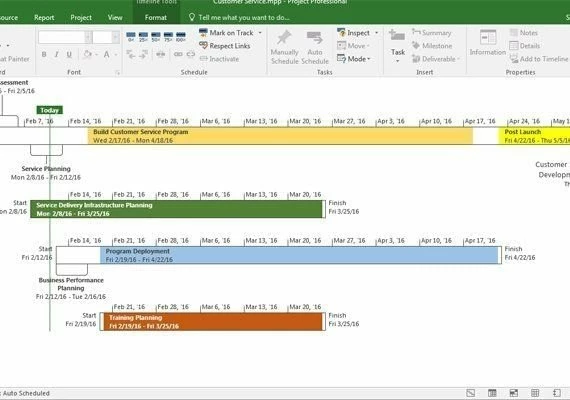The image size is (570, 400).
Task: Open the View ribbon tab
Action: [115, 17]
